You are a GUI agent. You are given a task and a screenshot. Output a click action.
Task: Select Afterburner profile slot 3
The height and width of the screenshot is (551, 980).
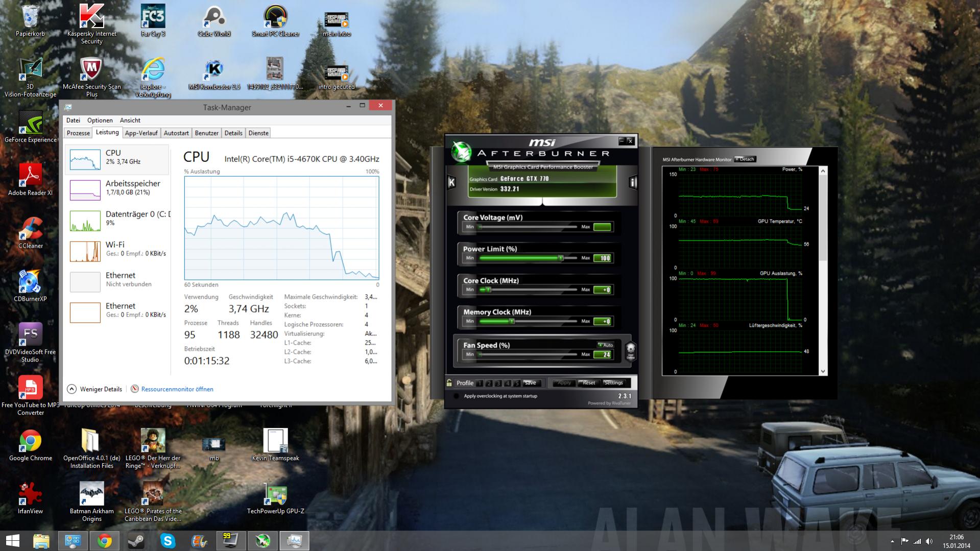pos(498,383)
